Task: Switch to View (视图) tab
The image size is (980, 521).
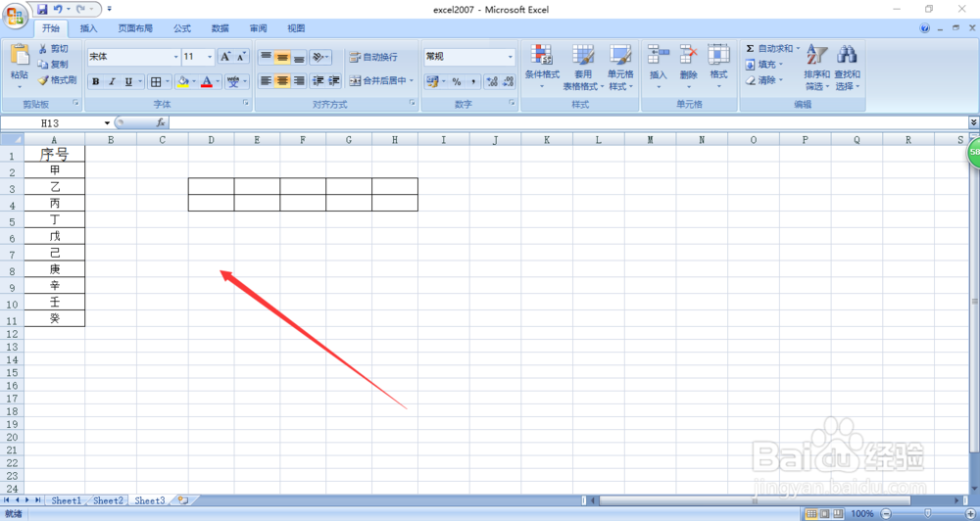Action: point(296,28)
